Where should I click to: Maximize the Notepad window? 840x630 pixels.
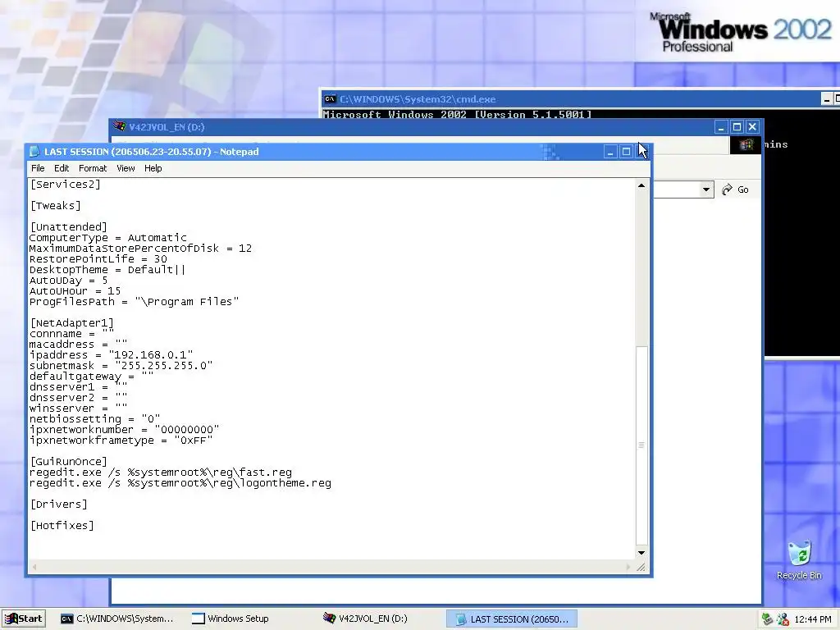click(x=626, y=152)
